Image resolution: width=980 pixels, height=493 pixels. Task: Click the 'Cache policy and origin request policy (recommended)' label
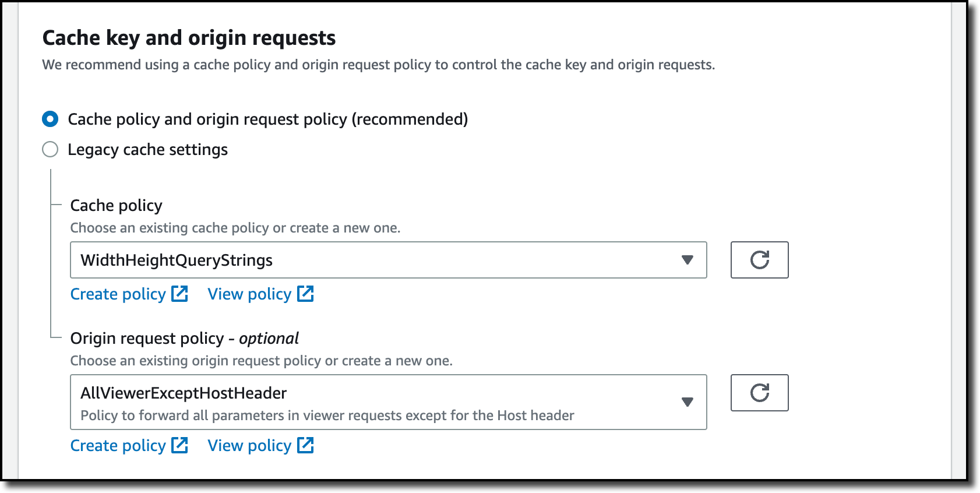point(267,119)
